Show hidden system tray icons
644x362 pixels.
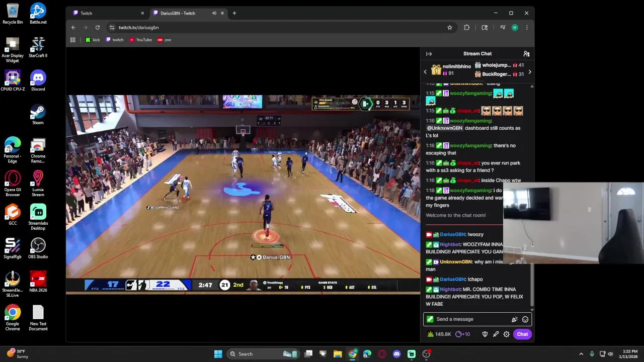point(581,354)
